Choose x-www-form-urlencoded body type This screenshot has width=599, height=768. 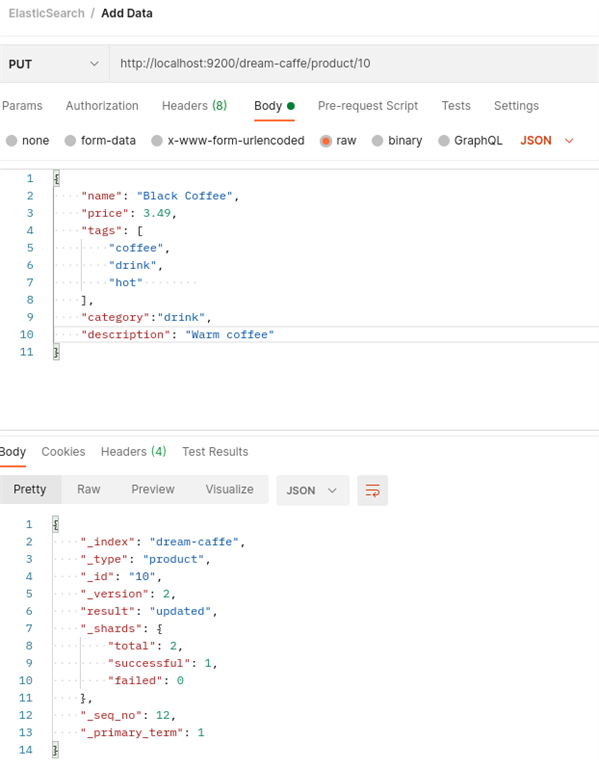(x=157, y=141)
